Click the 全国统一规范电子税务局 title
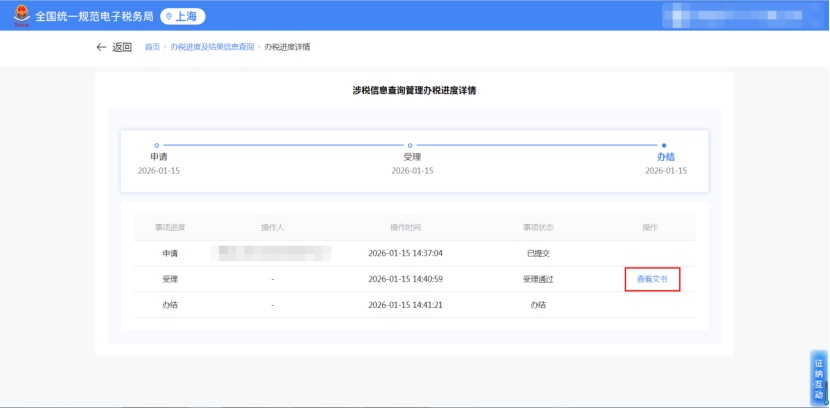 point(94,16)
